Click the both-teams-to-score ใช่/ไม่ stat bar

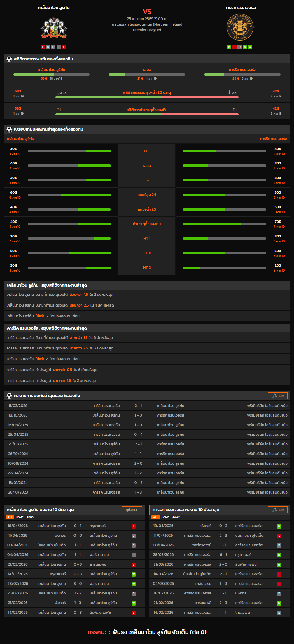pyautogui.click(x=147, y=114)
